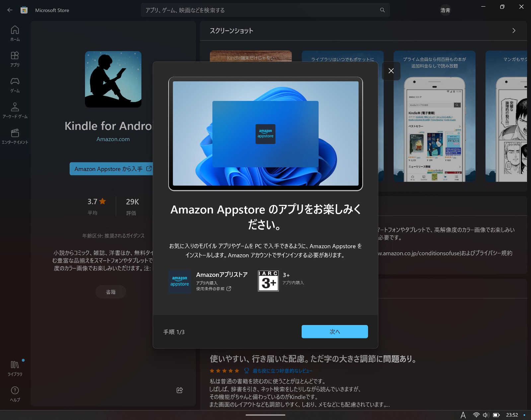Open ライブラリ from the sidebar
Screen dimensions: 531x420
tap(15, 368)
